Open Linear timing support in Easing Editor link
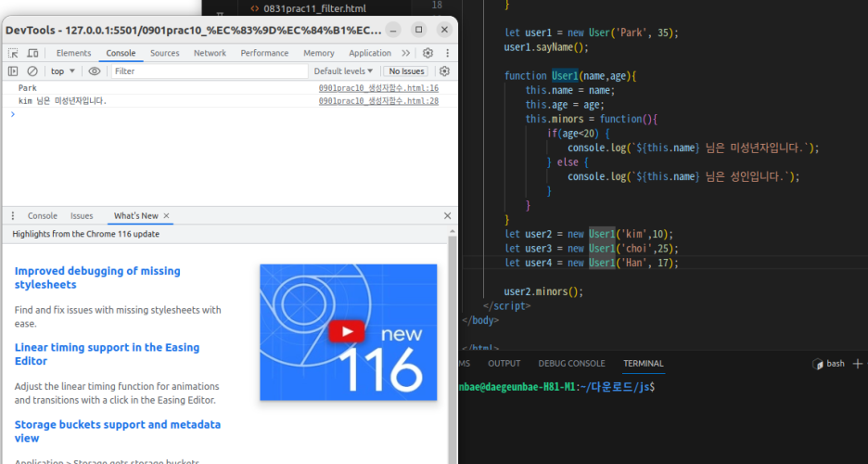The height and width of the screenshot is (464, 868). coord(107,354)
